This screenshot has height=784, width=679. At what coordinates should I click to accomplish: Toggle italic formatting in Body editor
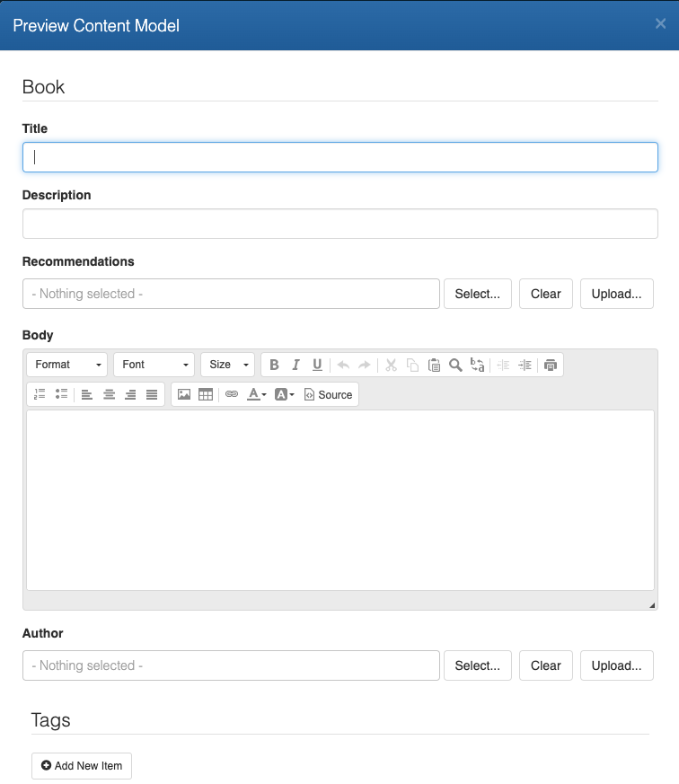295,365
